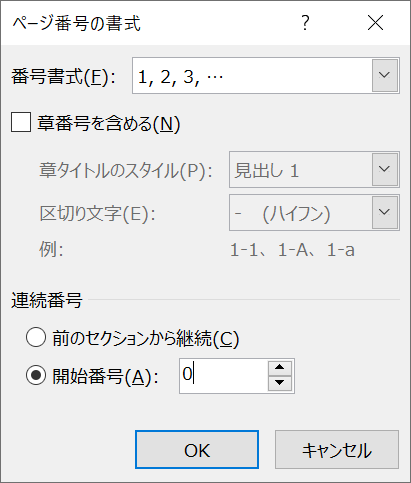Select the 前のセクションから継続 radio button
This screenshot has width=411, height=483.
click(x=36, y=337)
